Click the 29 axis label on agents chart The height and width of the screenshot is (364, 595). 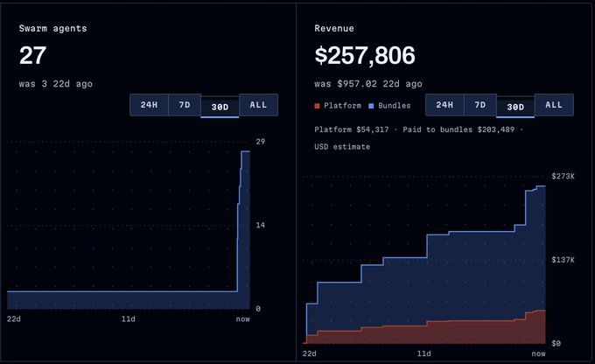(x=261, y=142)
